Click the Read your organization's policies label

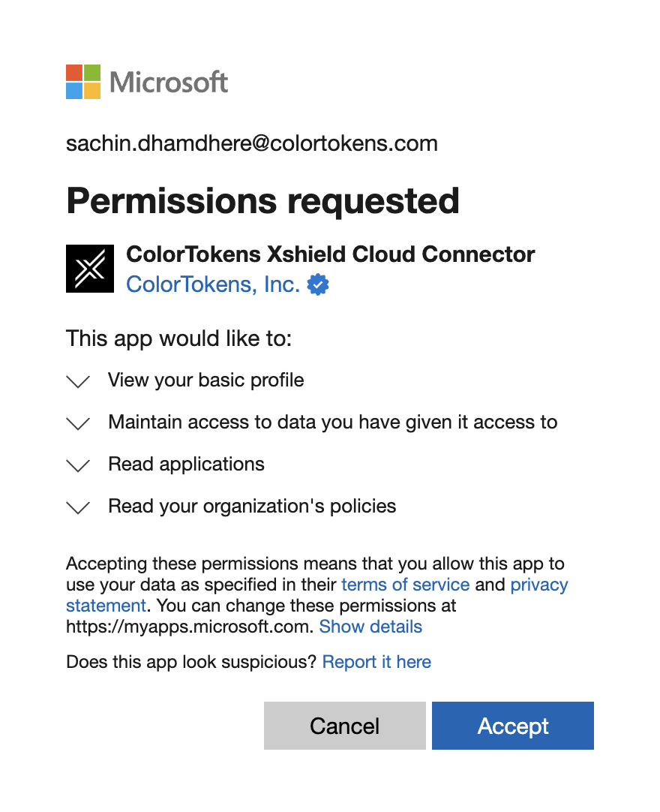point(252,506)
